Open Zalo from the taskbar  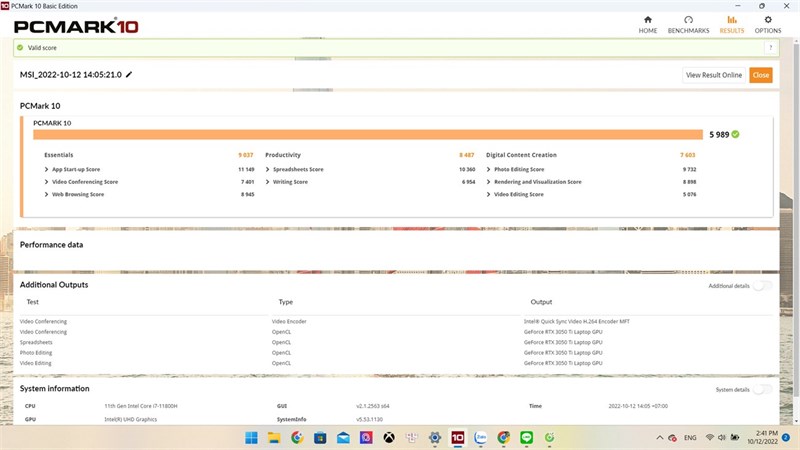click(481, 437)
